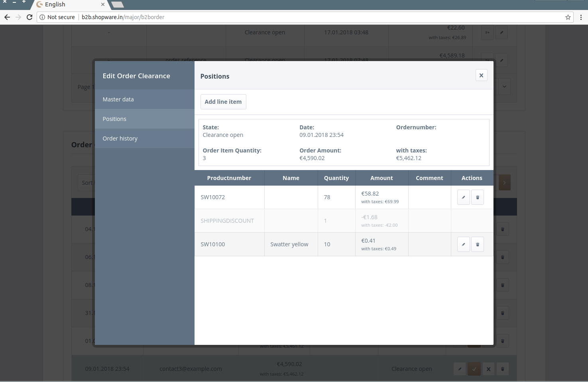Image resolution: width=588 pixels, height=382 pixels.
Task: Click the pencil icon in the 09.01.2018 order row
Action: coord(460,369)
